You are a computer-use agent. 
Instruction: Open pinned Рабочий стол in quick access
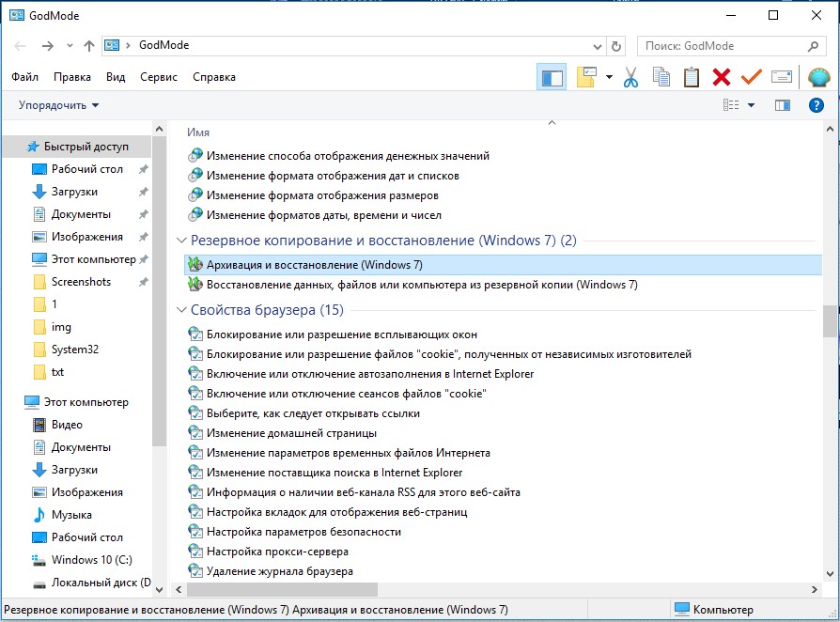[77, 169]
